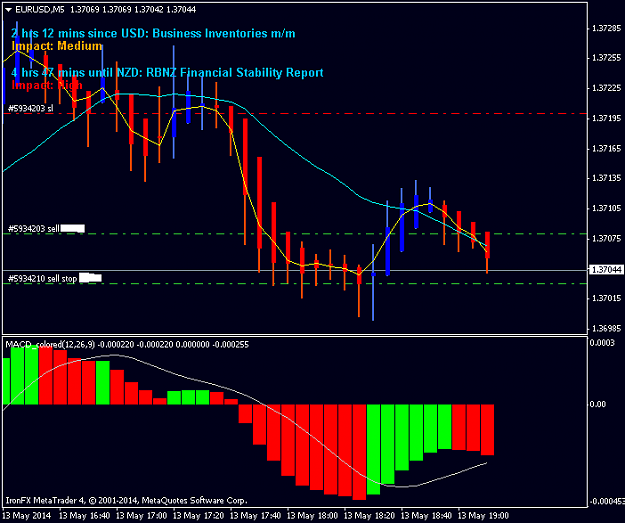This screenshot has height=523, width=625.
Task: Click the '#5934210 sell stop' pending order label
Action: pyautogui.click(x=42, y=278)
